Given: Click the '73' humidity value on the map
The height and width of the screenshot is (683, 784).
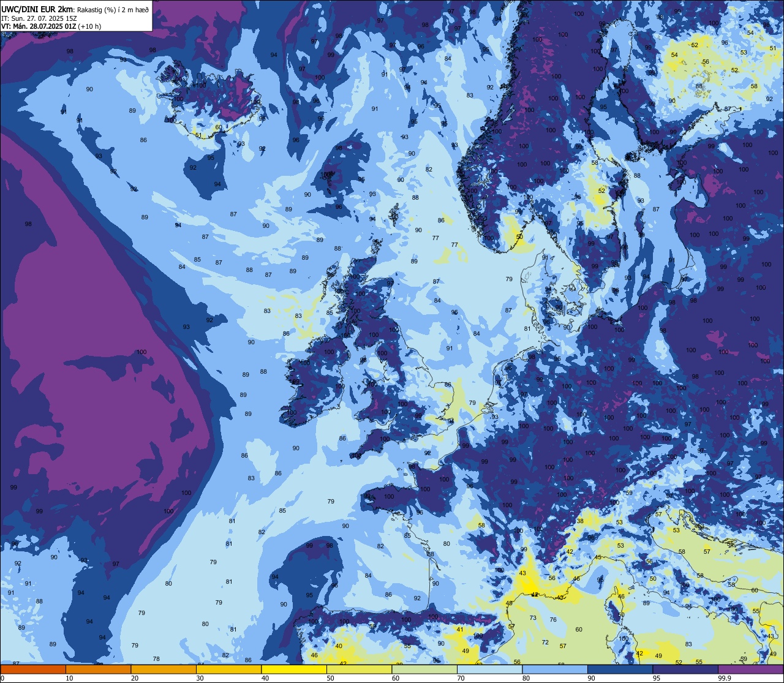Looking at the screenshot, I should point(533,617).
